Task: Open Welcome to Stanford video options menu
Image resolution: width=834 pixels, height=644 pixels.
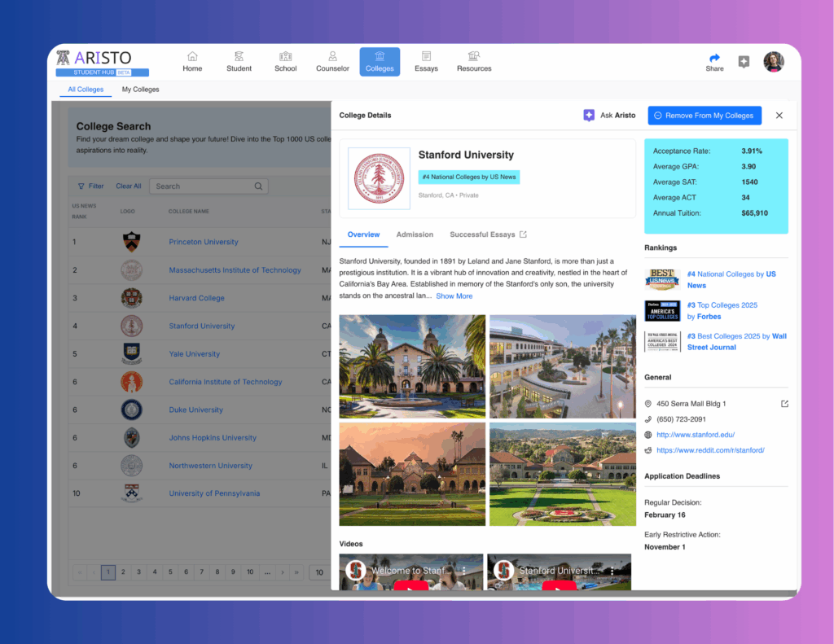Action: coord(463,571)
